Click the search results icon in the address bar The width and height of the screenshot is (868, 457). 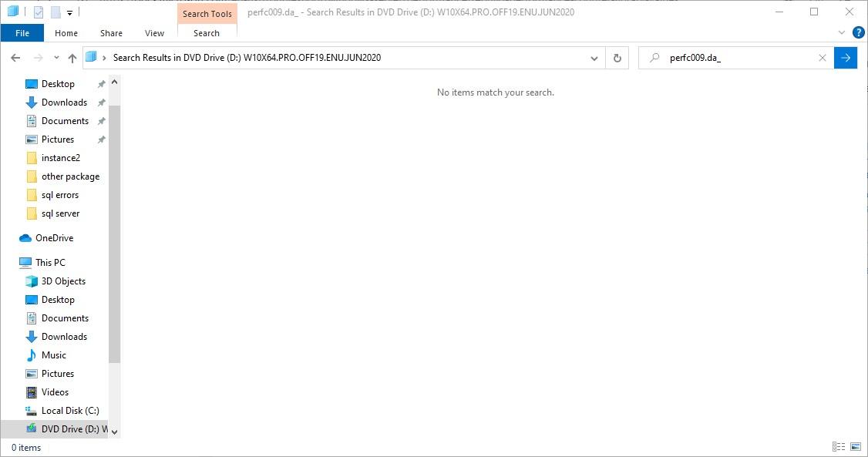tap(91, 57)
